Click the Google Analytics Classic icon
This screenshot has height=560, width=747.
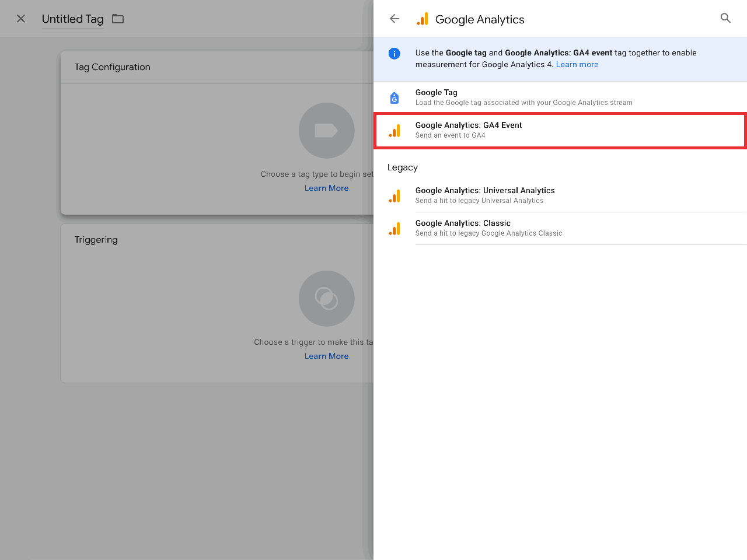tap(395, 228)
